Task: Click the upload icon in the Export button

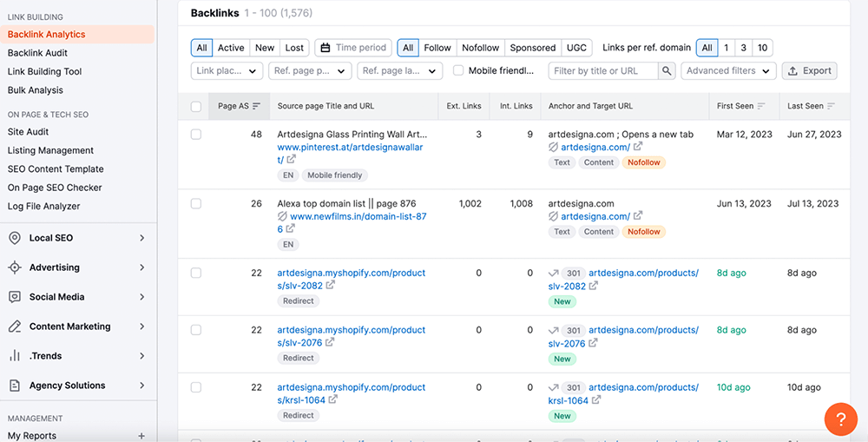Action: pos(792,71)
